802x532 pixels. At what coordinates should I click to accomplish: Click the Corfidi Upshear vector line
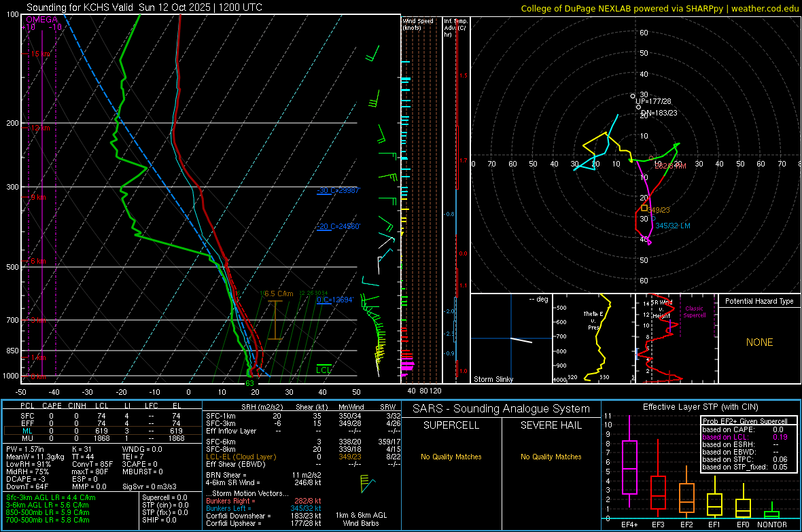pos(264,523)
